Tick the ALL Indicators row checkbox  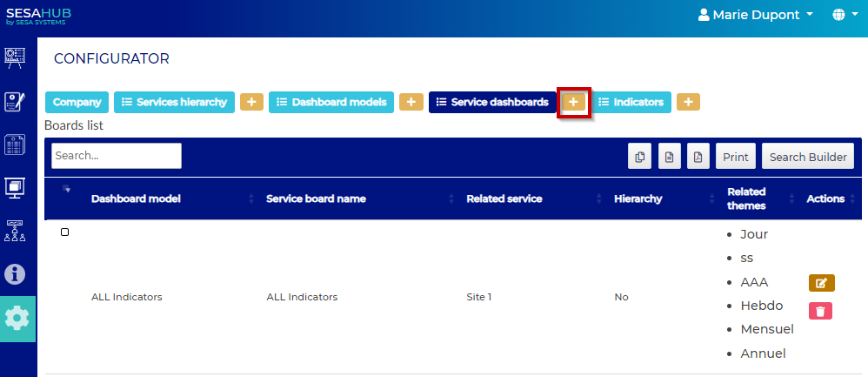click(64, 232)
